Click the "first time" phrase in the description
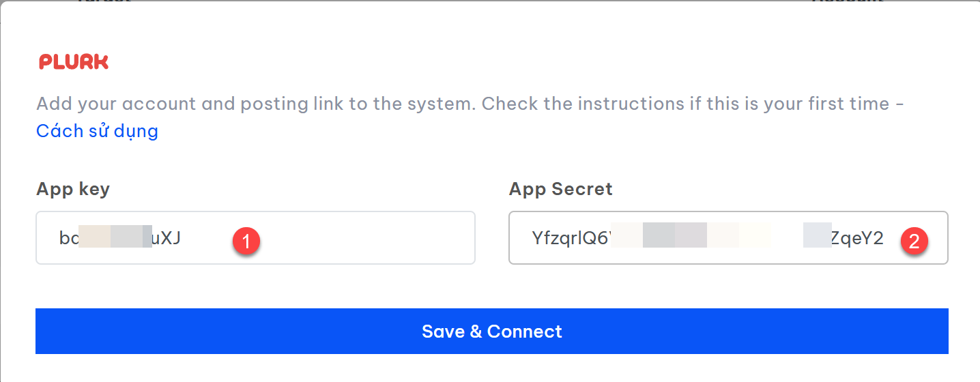Viewport: 980px width, 382px height. coord(846,104)
